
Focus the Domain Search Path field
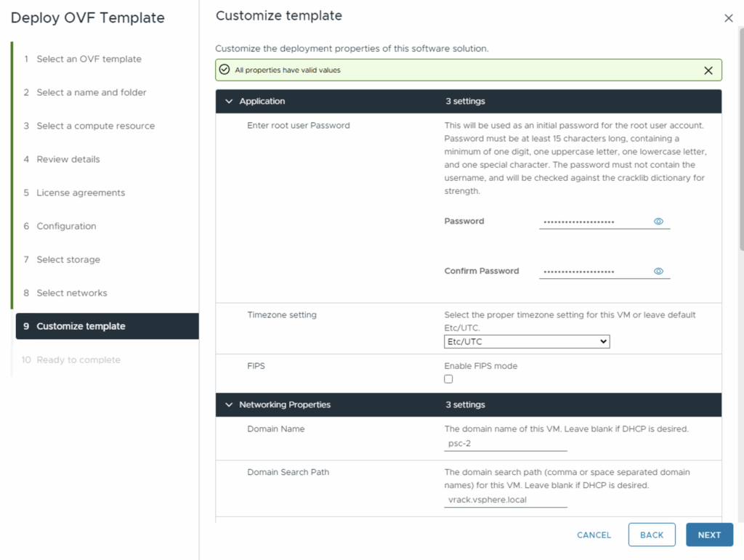[505, 500]
